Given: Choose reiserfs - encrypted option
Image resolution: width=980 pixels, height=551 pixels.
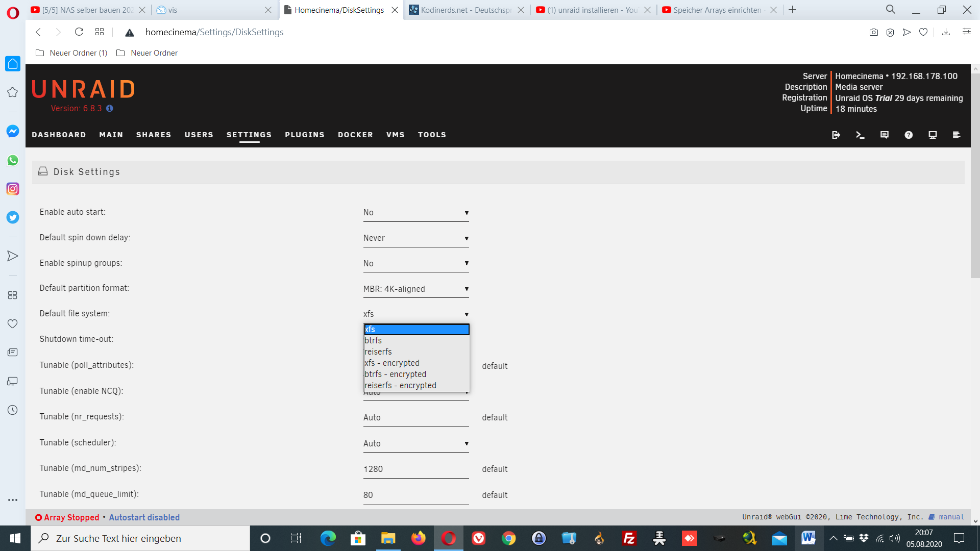Looking at the screenshot, I should (x=416, y=386).
